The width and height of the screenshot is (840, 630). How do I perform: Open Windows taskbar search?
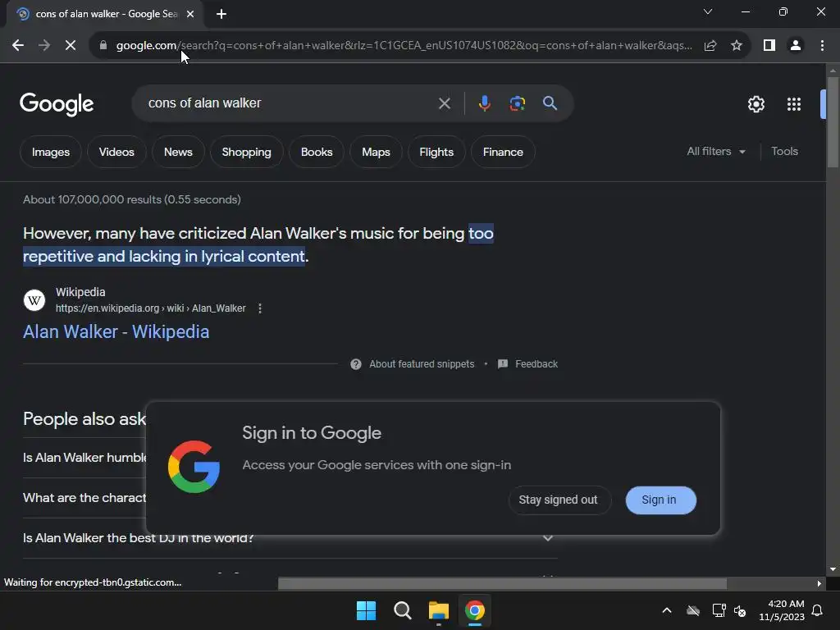pyautogui.click(x=402, y=610)
